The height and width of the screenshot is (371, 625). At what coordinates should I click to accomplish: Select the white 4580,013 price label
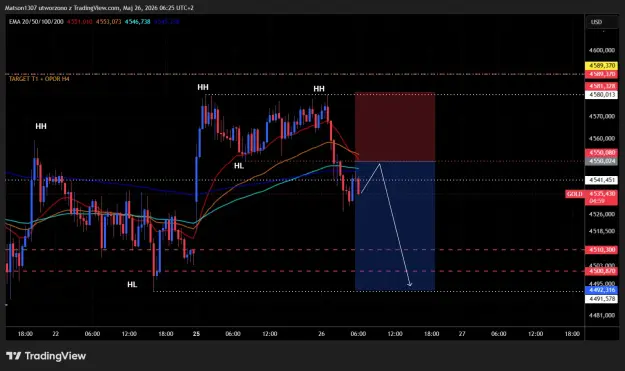click(x=601, y=95)
